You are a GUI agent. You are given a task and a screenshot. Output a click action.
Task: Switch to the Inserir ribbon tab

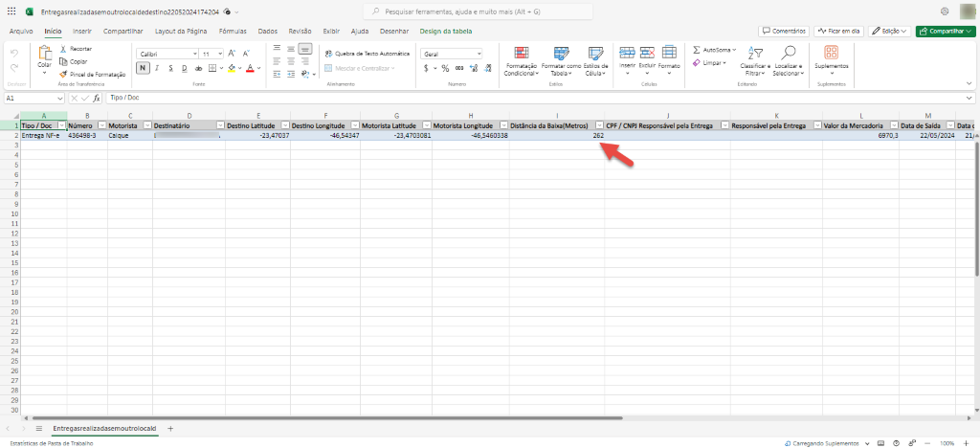[x=82, y=32]
